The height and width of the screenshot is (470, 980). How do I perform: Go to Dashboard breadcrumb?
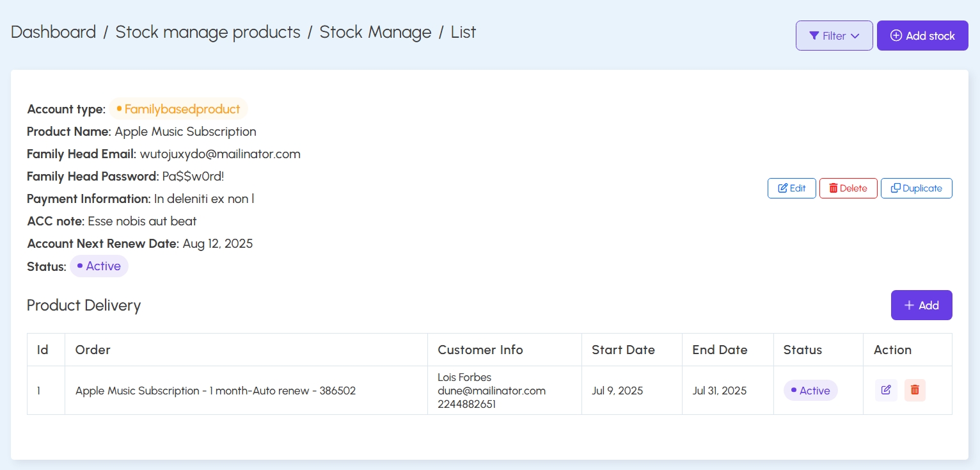[54, 32]
